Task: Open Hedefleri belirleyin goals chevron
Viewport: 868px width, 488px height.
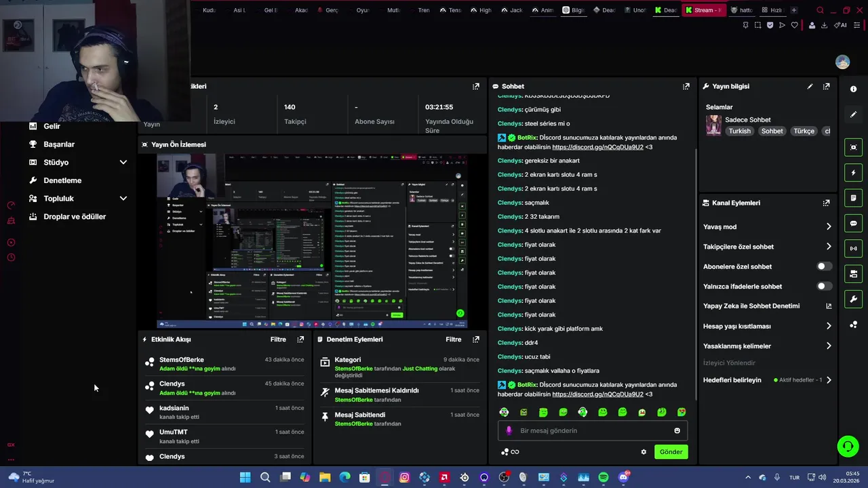Action: (829, 380)
